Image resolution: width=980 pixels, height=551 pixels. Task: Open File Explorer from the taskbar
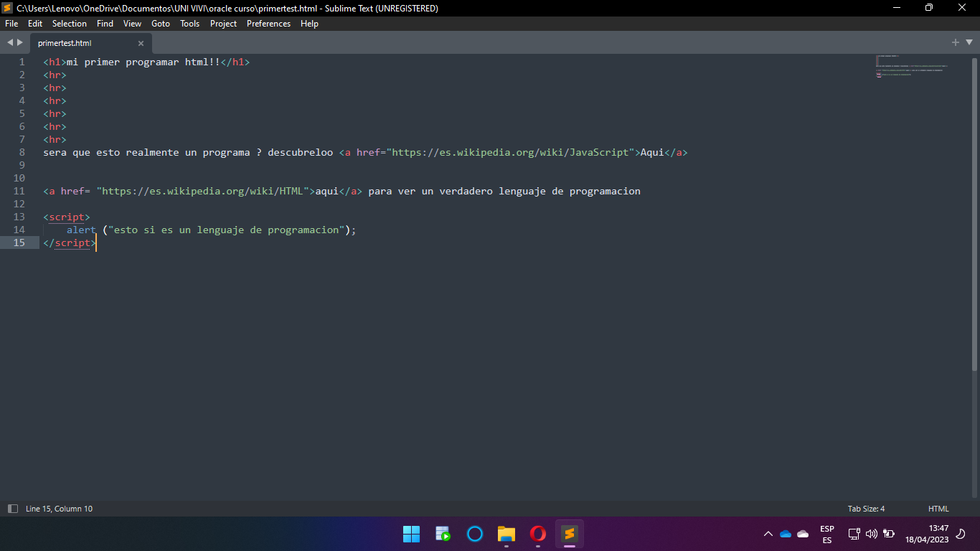(x=507, y=534)
